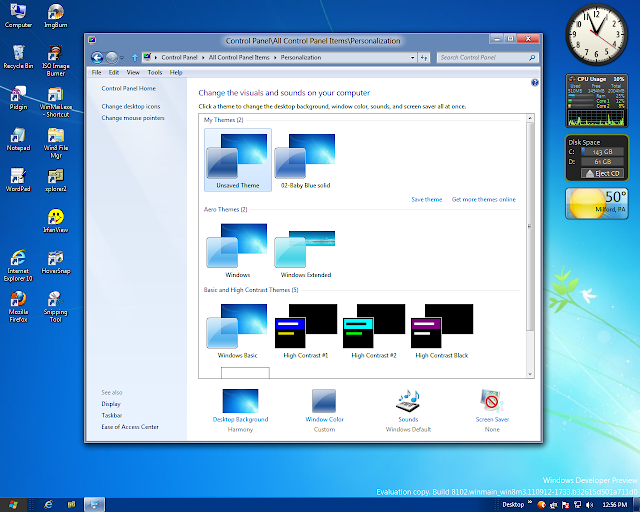Expand All Control Panel Items breadcrumb arrow

pos(275,58)
